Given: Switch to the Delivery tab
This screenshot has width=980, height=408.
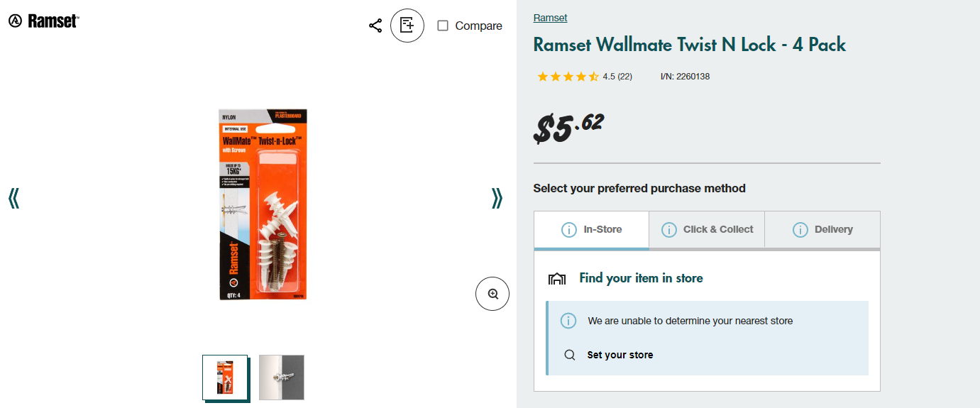Looking at the screenshot, I should pos(822,230).
